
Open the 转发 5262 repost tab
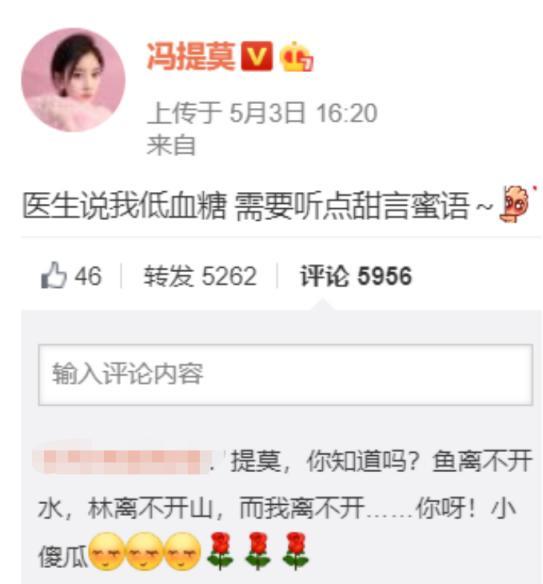pyautogui.click(x=200, y=276)
